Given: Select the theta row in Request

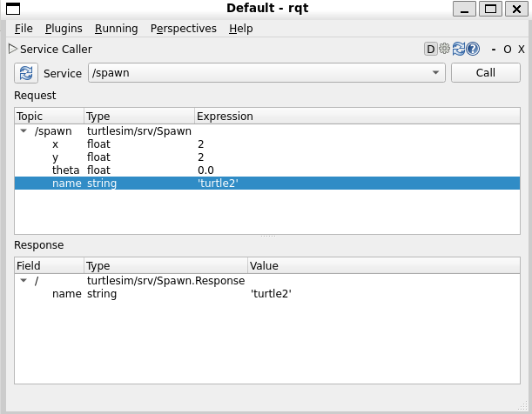Looking at the screenshot, I should click(66, 170).
